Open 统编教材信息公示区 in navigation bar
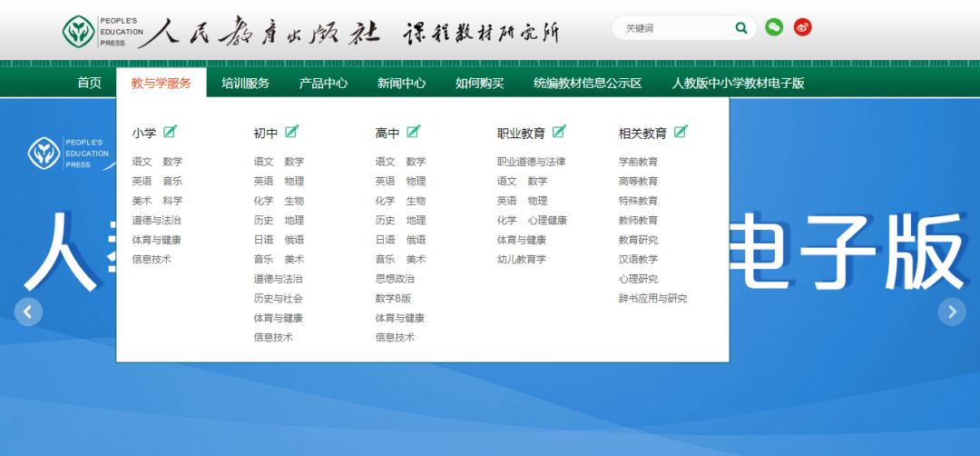This screenshot has height=456, width=980. click(x=587, y=84)
